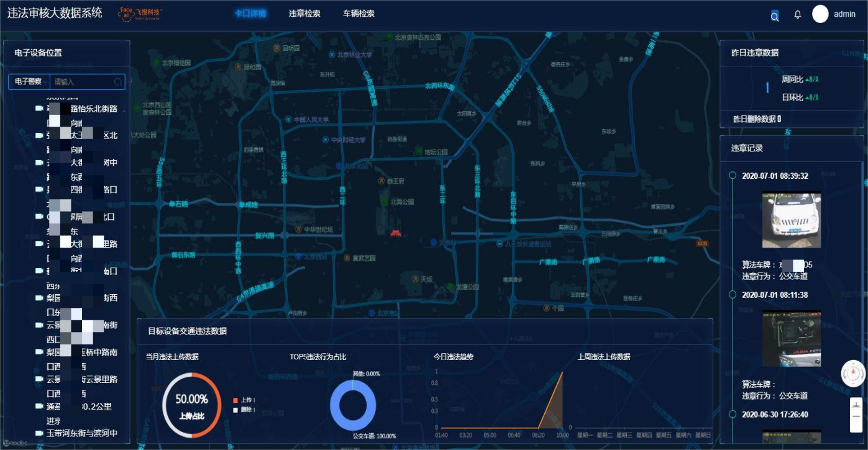Click the 昨日删除数据 0 text
Viewport: 868px width, 450px height.
(757, 119)
